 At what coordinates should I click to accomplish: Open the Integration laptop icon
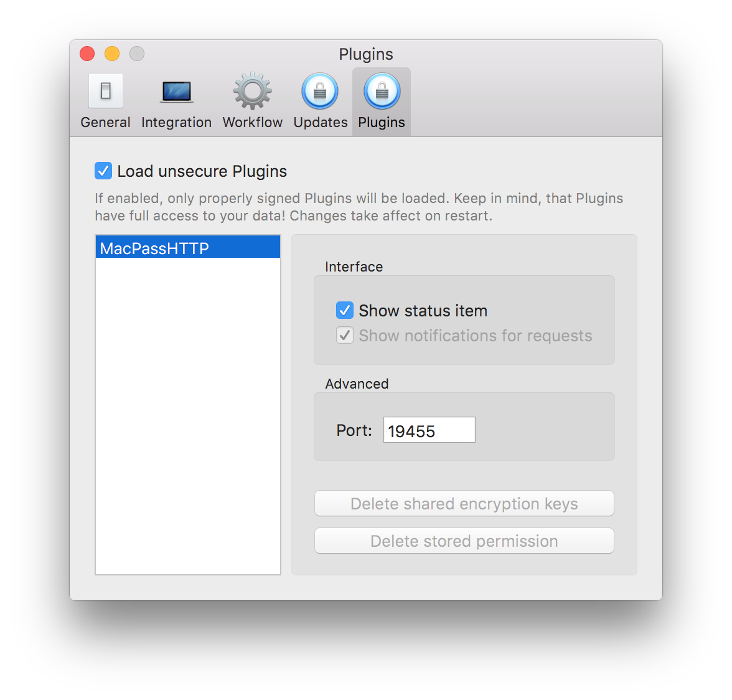(x=177, y=91)
